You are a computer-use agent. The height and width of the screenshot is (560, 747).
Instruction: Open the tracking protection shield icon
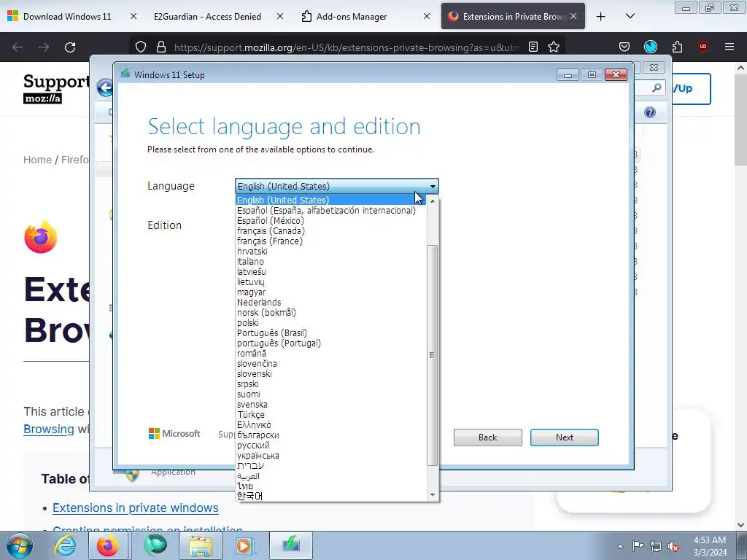[x=141, y=47]
